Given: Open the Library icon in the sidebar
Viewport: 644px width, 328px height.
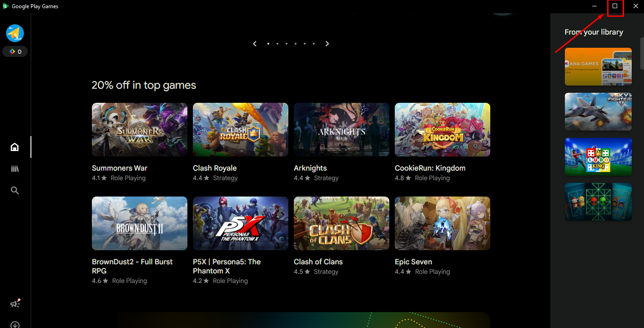Looking at the screenshot, I should click(x=15, y=169).
